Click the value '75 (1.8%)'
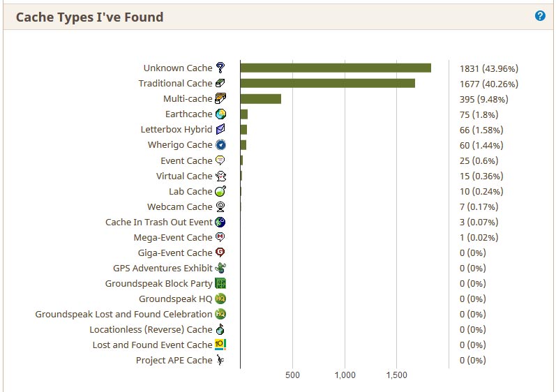Viewport: 556px width, 392px height. 479,115
